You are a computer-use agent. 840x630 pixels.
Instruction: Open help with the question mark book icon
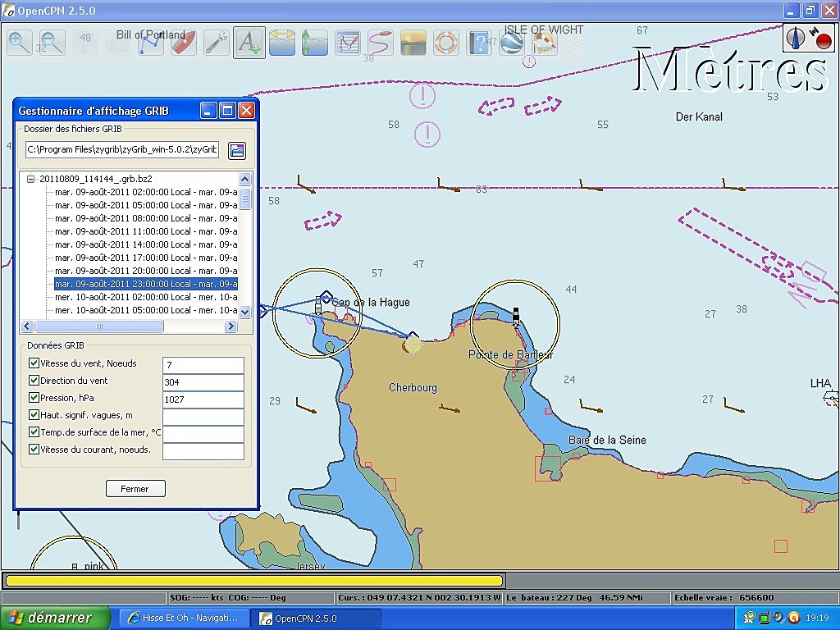point(479,43)
